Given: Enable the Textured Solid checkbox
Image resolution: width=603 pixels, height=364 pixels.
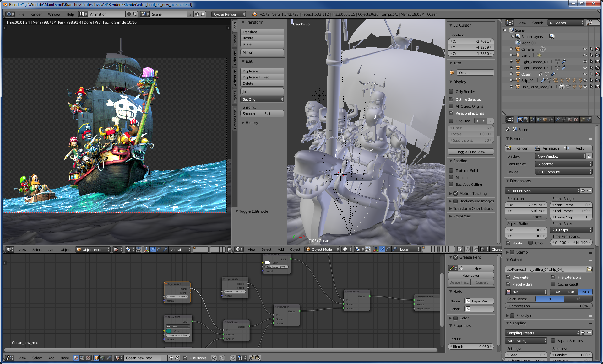Looking at the screenshot, I should (x=452, y=170).
